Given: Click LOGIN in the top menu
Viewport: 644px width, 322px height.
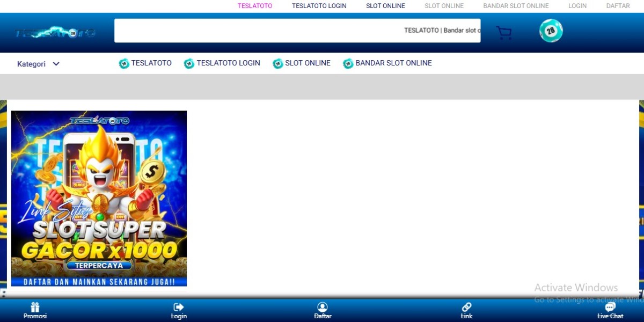Looking at the screenshot, I should click(x=577, y=6).
